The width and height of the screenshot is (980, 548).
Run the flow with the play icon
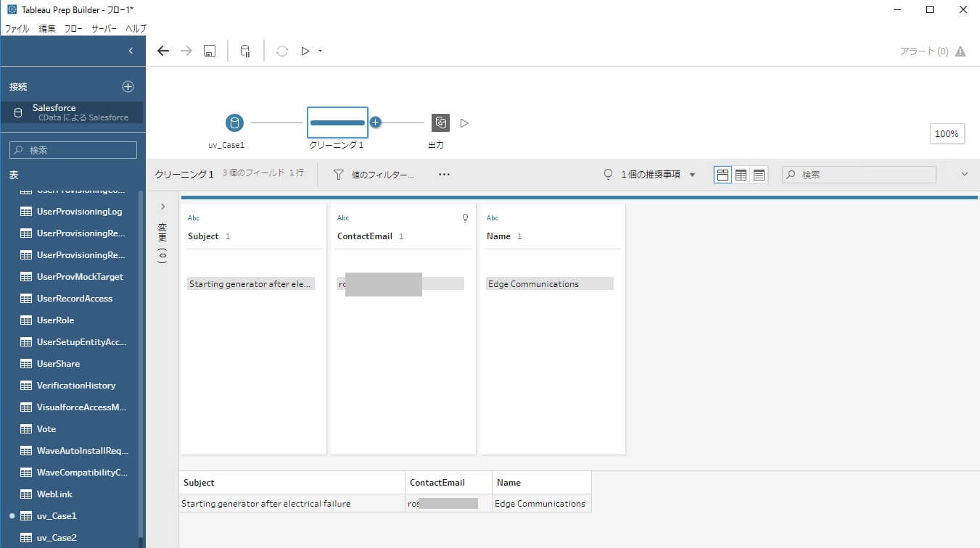coord(305,50)
